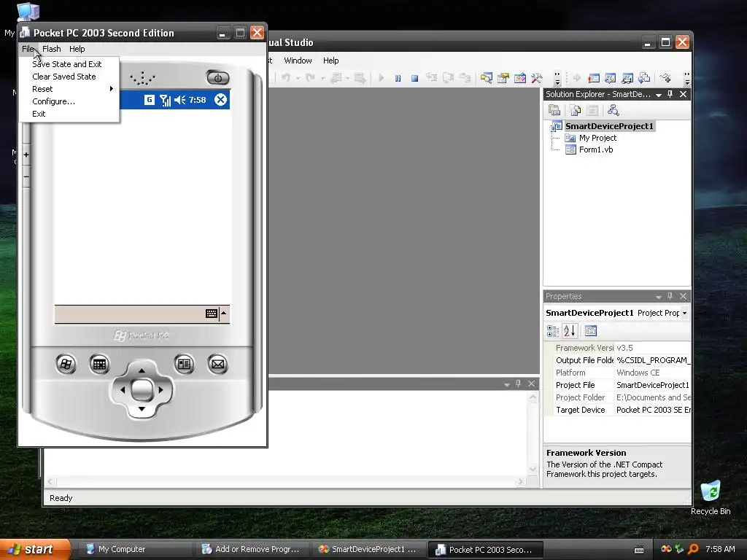The height and width of the screenshot is (560, 747).
Task: Click Solution Explorer View Class Diagram icon
Action: click(613, 111)
